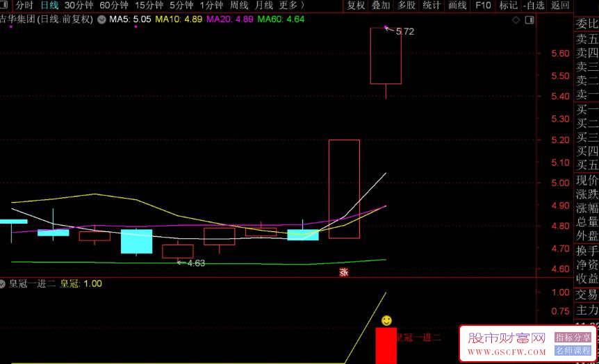Click the yellow smiley signal icon
This screenshot has width=599, height=364.
(386, 320)
